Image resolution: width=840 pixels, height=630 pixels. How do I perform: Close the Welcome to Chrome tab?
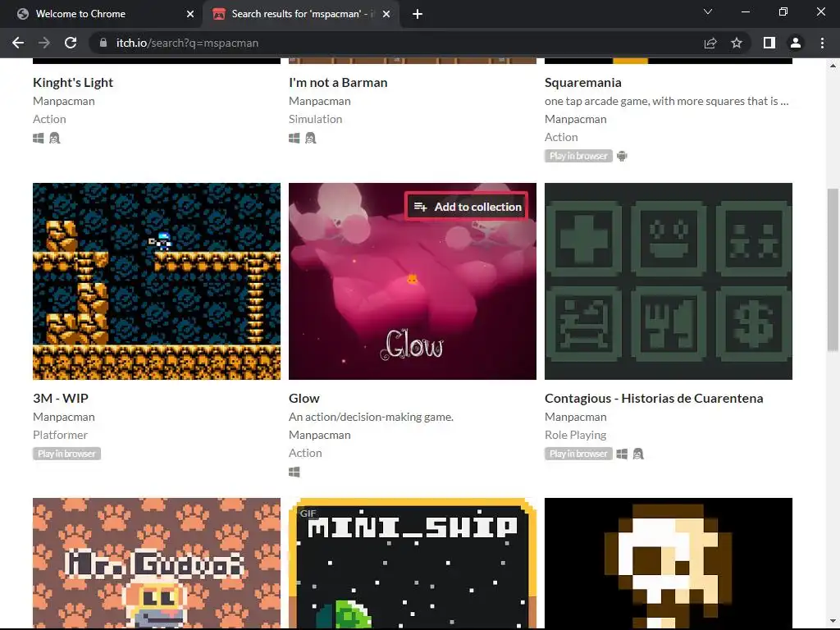click(190, 14)
